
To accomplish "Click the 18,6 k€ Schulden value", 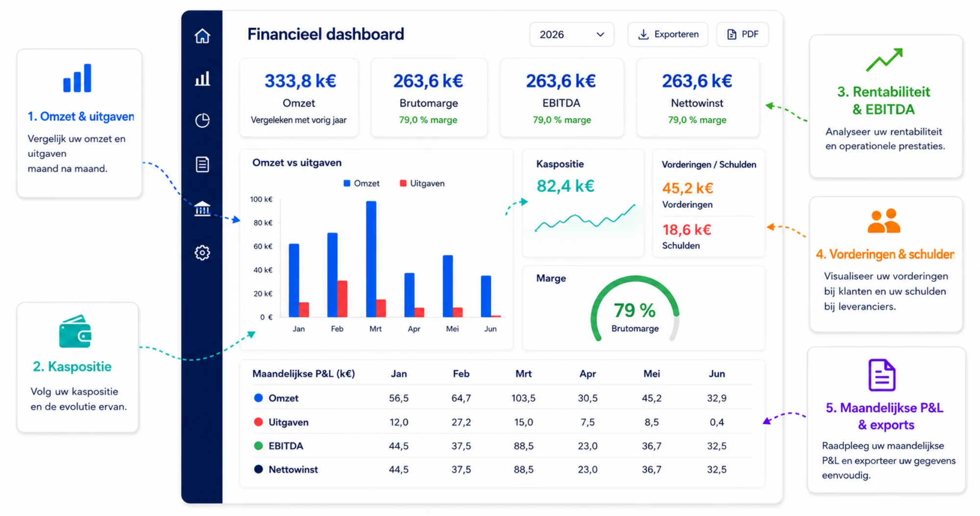I will coord(686,230).
